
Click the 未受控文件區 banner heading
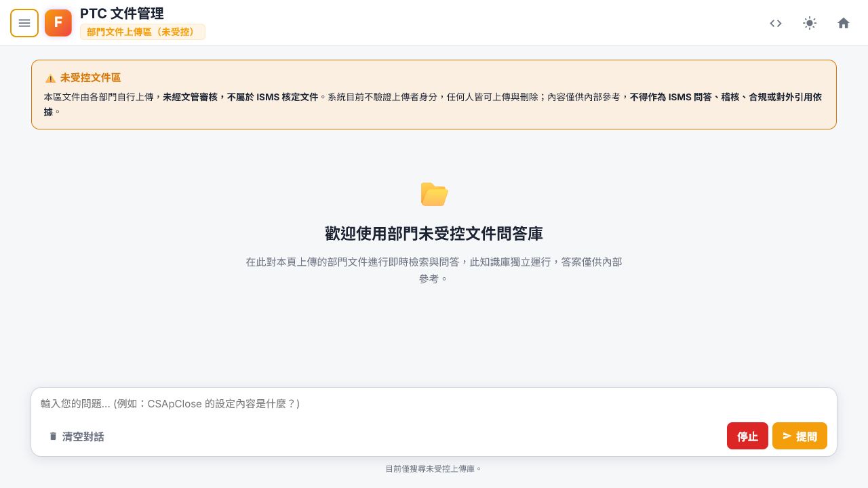90,78
